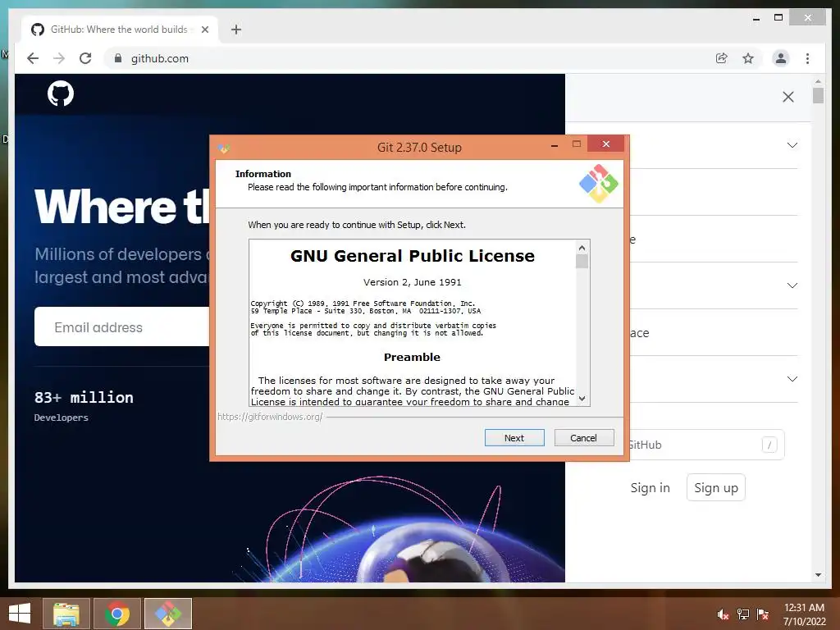840x630 pixels.
Task: Click browser page scrollbar thumb
Action: tap(818, 95)
